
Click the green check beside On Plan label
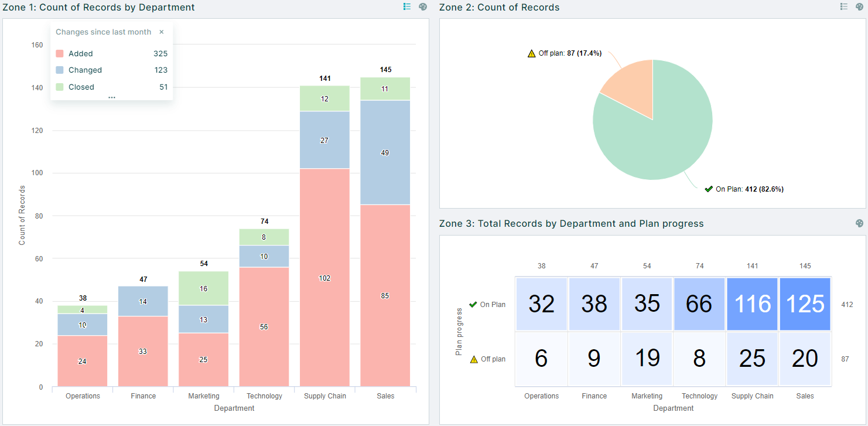click(709, 189)
